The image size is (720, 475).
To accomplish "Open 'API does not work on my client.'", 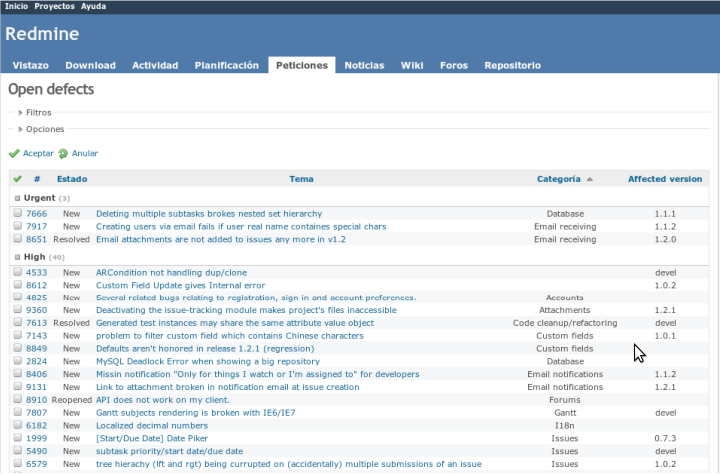I will point(163,400).
